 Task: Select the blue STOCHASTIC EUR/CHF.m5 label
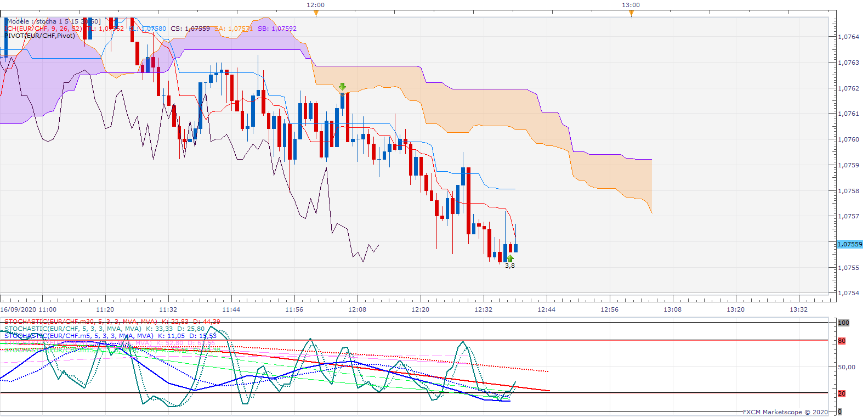pyautogui.click(x=110, y=336)
